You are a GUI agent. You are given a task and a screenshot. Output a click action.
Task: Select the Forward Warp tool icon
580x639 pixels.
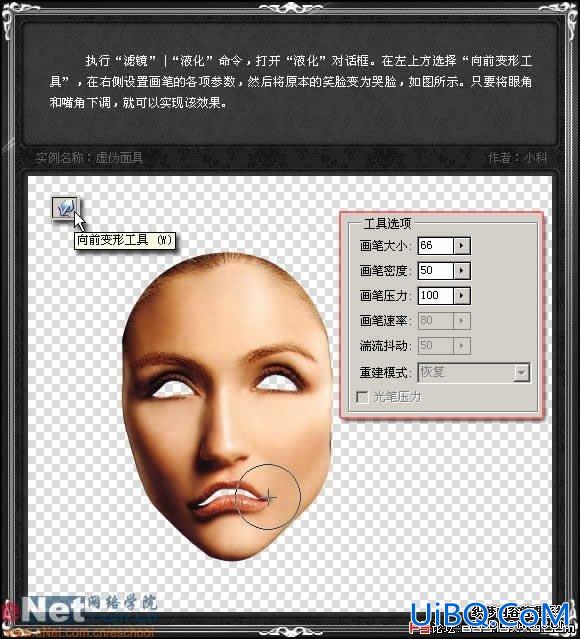click(65, 208)
